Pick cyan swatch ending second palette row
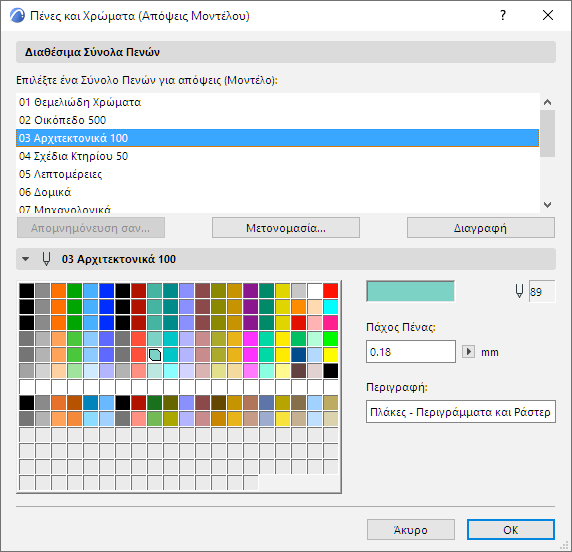The image size is (572, 552). (331, 307)
